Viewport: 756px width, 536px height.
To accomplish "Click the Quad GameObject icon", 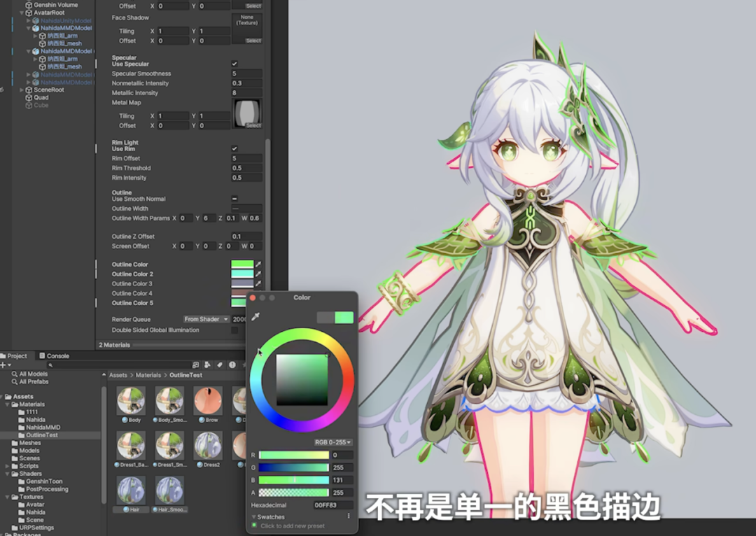I will (x=29, y=97).
